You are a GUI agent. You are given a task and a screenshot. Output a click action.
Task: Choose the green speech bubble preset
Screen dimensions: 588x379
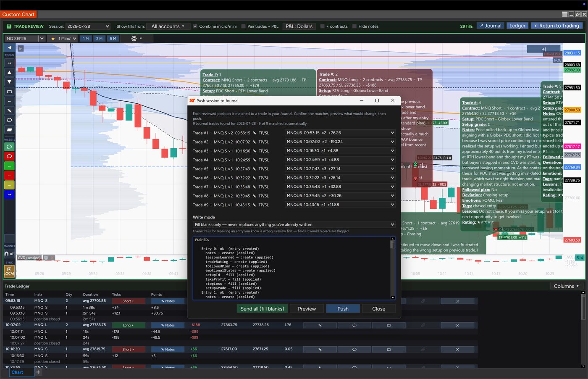click(x=9, y=147)
